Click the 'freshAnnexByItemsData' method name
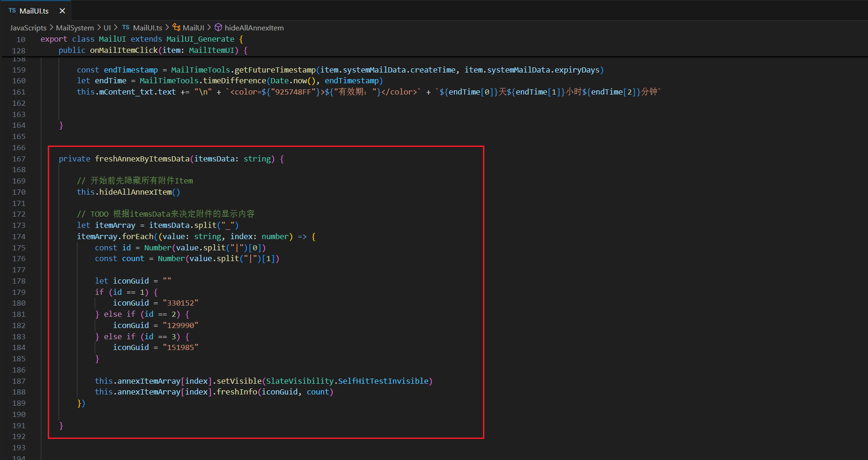 coord(142,159)
